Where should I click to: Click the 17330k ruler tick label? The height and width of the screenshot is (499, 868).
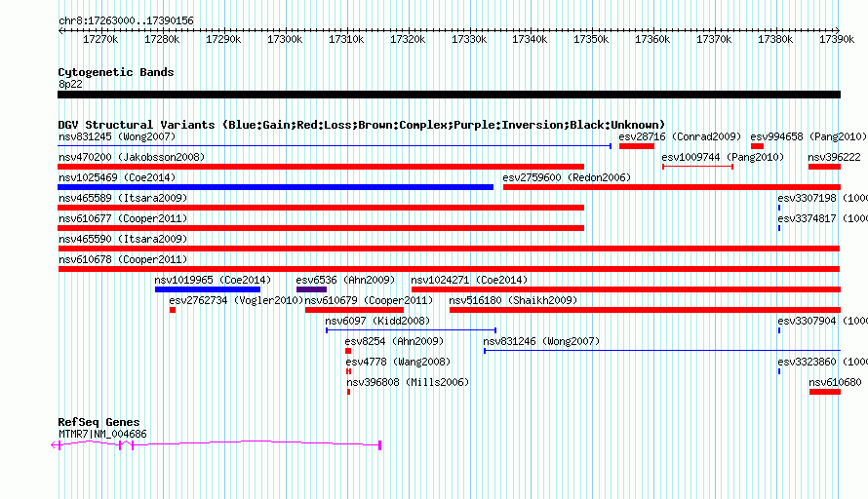(469, 40)
